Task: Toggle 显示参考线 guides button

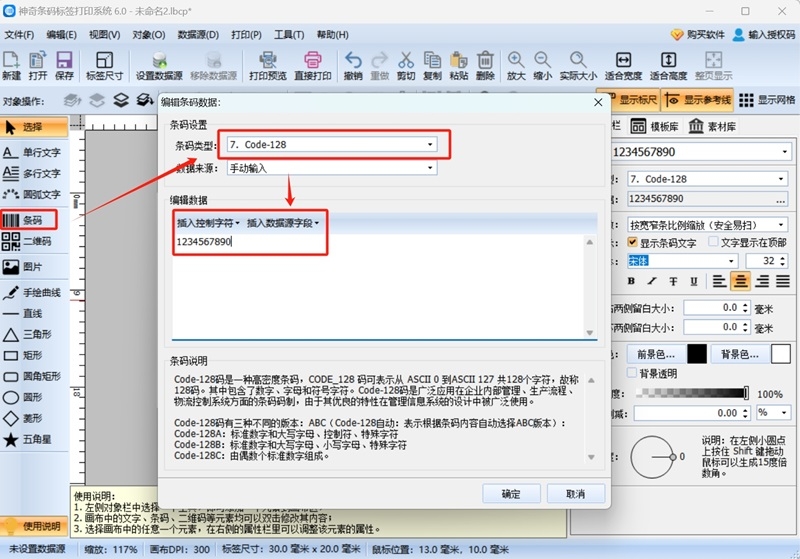Action: click(x=697, y=100)
